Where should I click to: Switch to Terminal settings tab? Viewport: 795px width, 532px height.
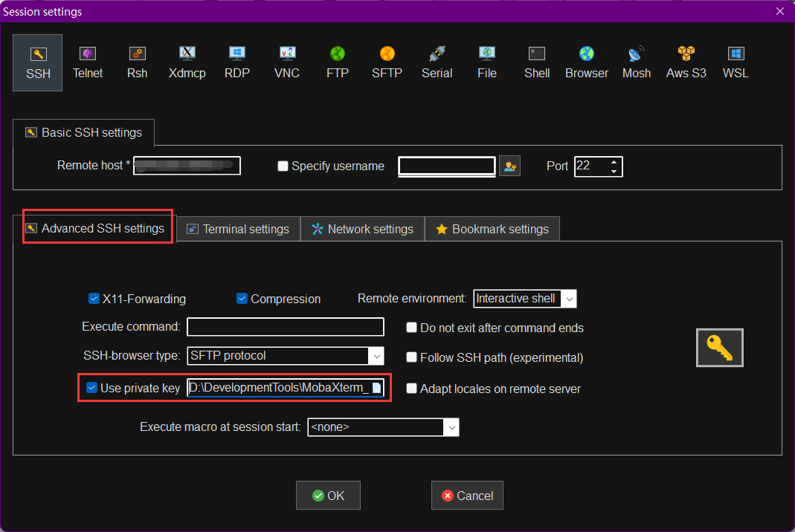pyautogui.click(x=238, y=229)
